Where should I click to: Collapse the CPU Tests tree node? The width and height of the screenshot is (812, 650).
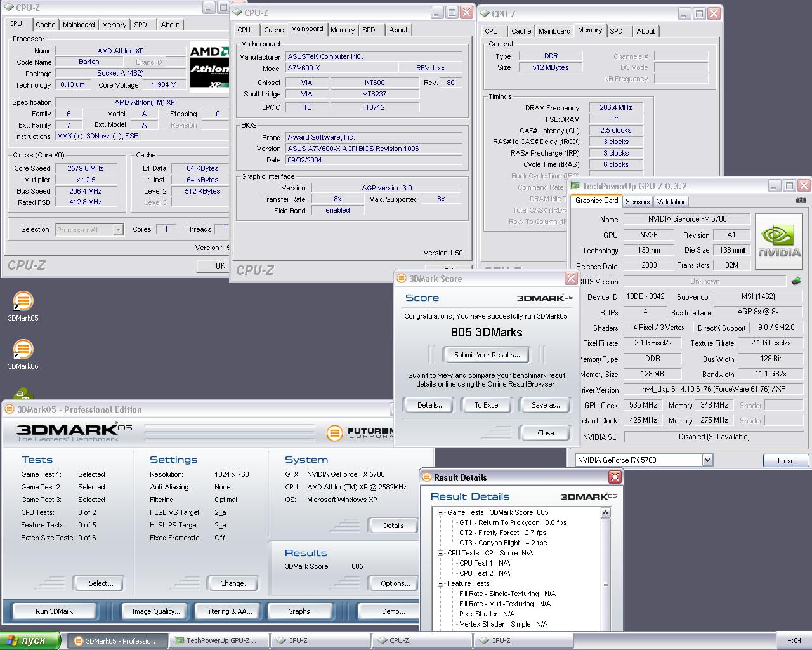[x=440, y=553]
